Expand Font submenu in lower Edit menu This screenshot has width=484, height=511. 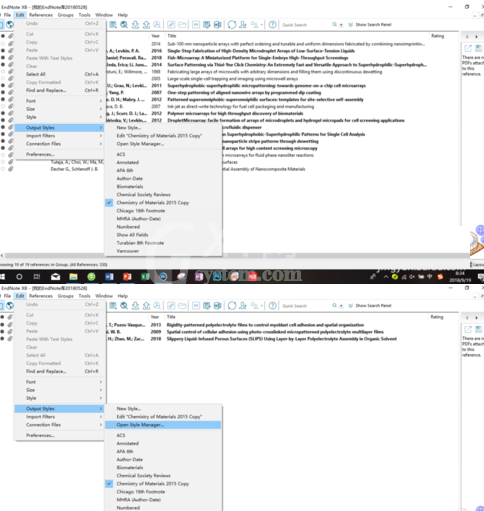(59, 382)
